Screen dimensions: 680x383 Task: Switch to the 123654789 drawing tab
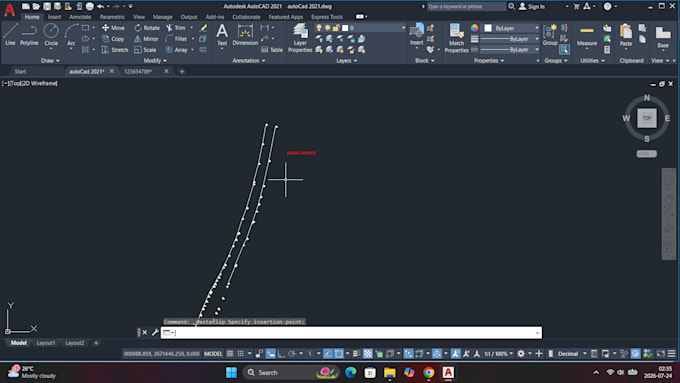[x=137, y=71]
